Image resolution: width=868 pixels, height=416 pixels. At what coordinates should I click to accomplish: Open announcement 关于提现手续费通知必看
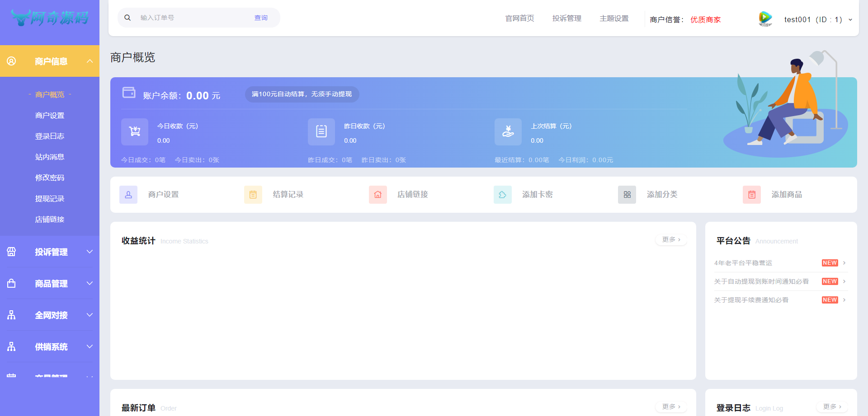[751, 299]
